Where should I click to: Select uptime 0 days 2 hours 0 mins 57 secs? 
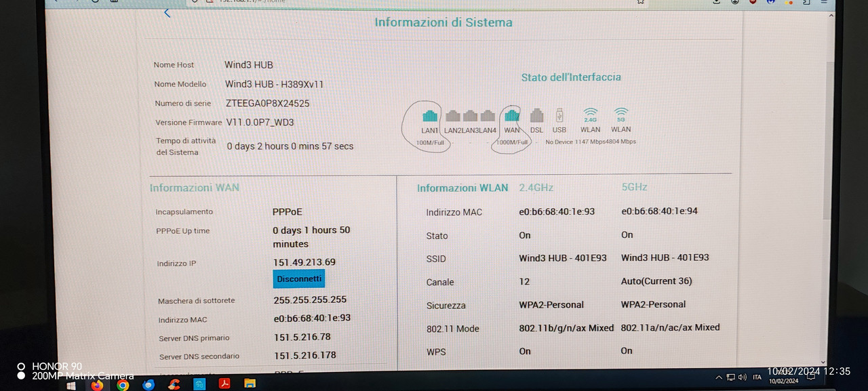[290, 146]
